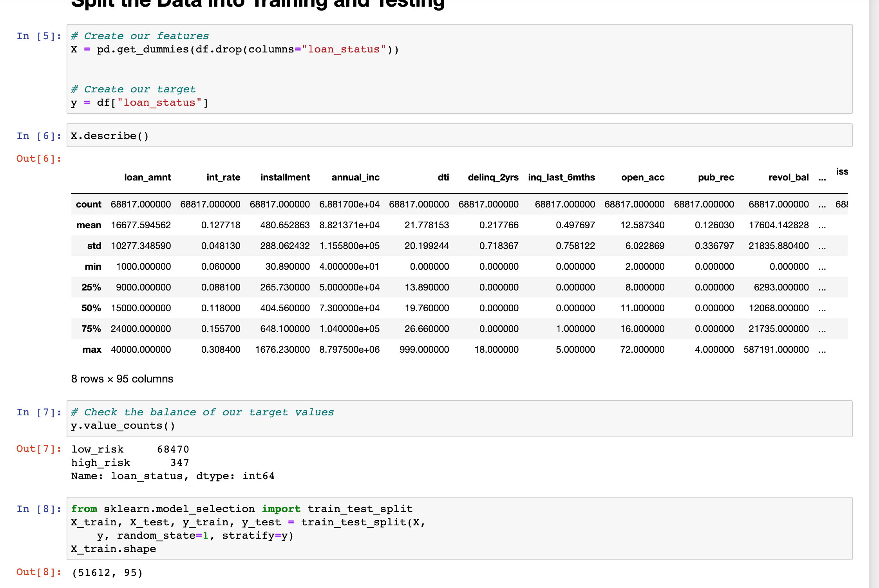Click the '# Create our target' comment line
The width and height of the screenshot is (879, 588).
pos(133,89)
